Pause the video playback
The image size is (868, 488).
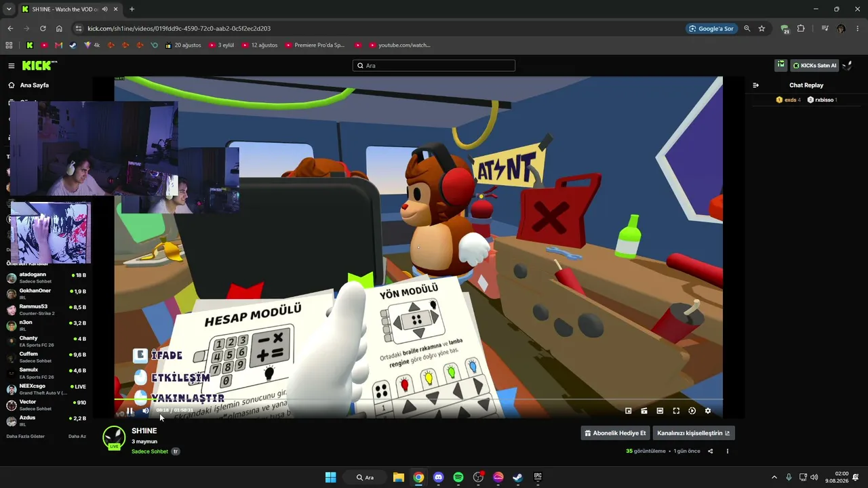(x=130, y=411)
